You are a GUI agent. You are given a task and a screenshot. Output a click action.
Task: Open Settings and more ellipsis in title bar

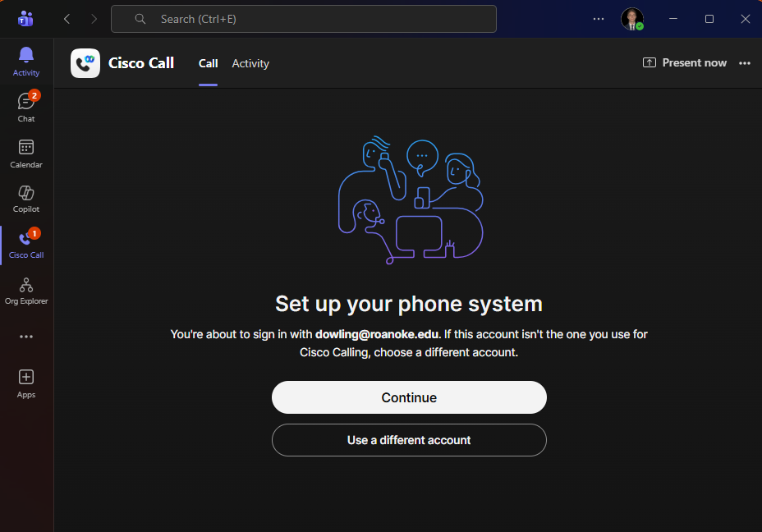[x=599, y=19]
